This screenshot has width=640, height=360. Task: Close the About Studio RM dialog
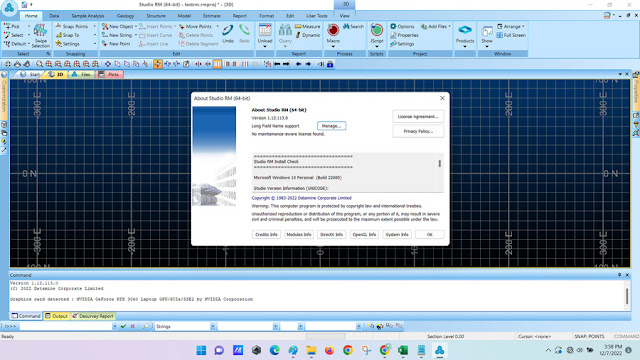coord(442,98)
